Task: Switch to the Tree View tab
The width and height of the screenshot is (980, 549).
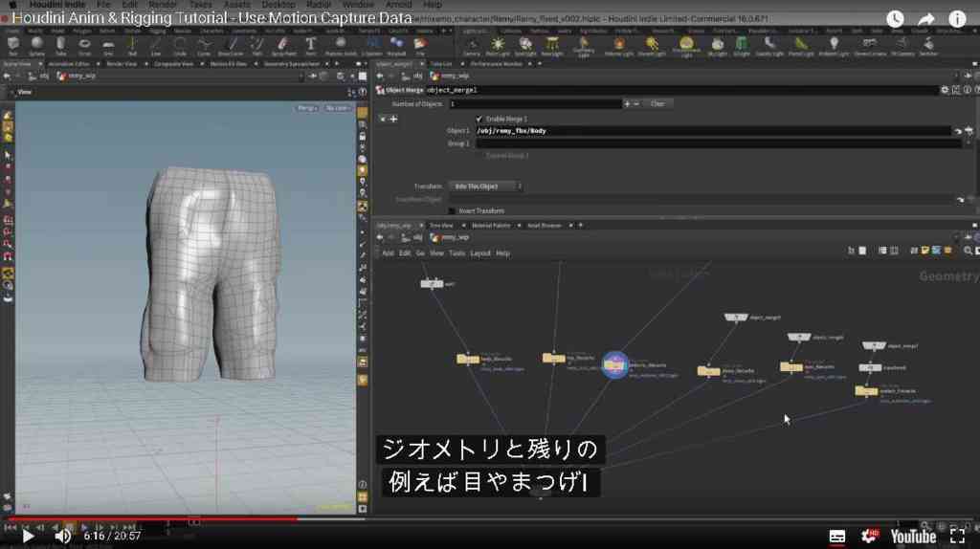Action: pyautogui.click(x=441, y=225)
